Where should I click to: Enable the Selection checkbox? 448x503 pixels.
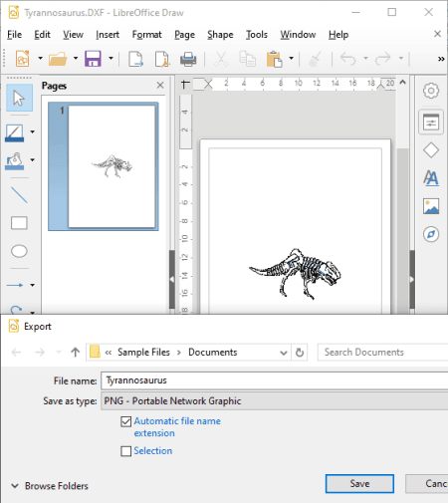[x=125, y=451]
